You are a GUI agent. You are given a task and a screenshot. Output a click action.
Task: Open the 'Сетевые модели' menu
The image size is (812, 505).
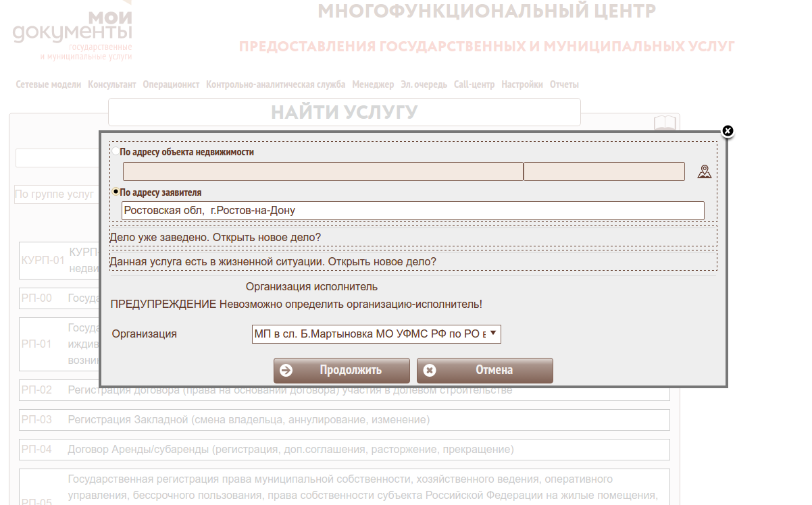48,84
